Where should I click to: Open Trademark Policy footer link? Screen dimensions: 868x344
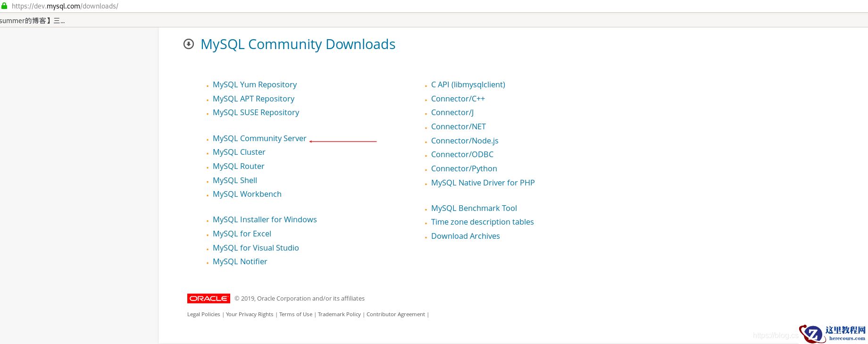(x=339, y=314)
